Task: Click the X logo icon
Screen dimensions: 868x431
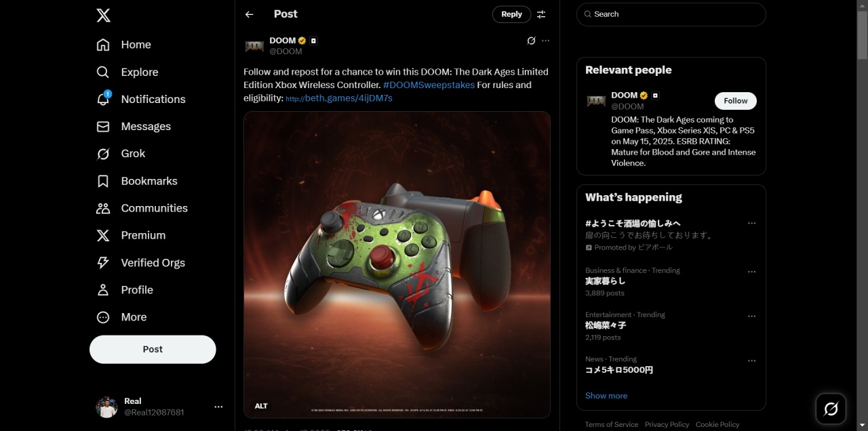Action: click(x=103, y=15)
